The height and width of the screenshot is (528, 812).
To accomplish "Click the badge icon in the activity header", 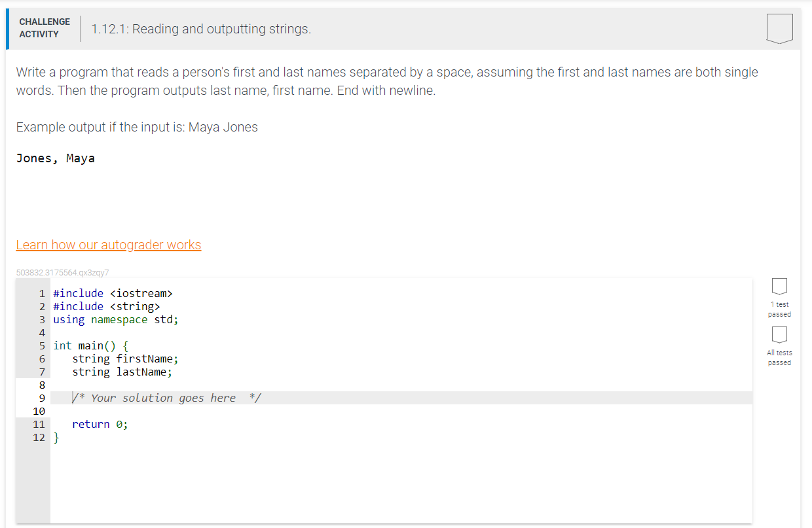I will pyautogui.click(x=779, y=28).
